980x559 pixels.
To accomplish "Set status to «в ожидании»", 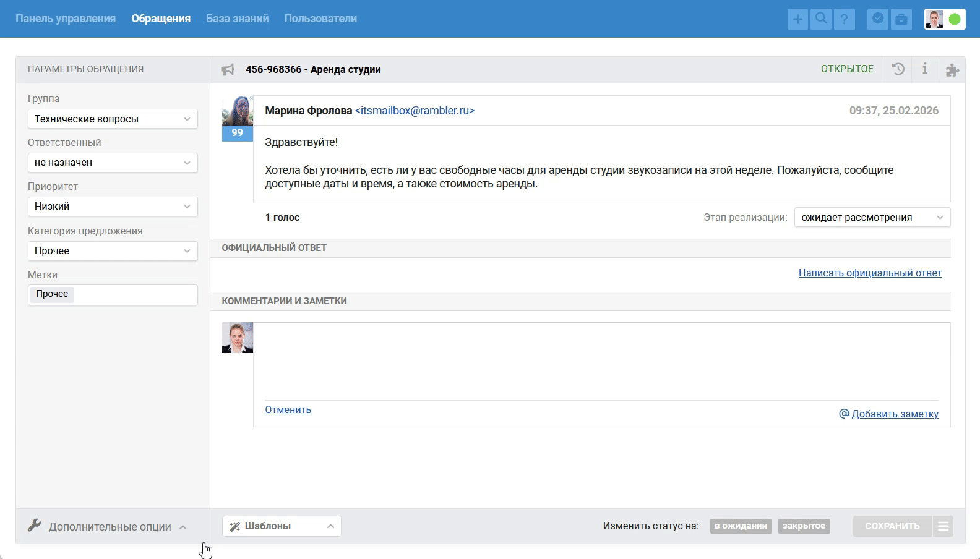I will [741, 526].
